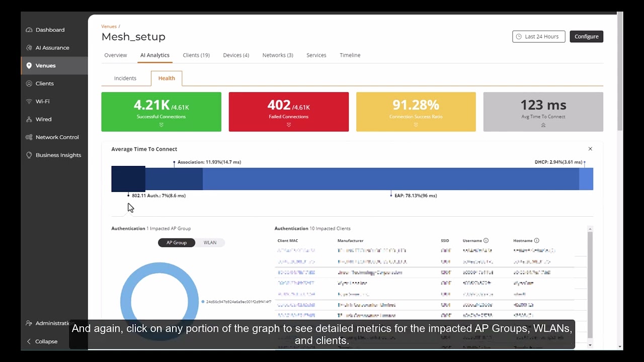Click the info icon next to Hostname

pos(537,241)
